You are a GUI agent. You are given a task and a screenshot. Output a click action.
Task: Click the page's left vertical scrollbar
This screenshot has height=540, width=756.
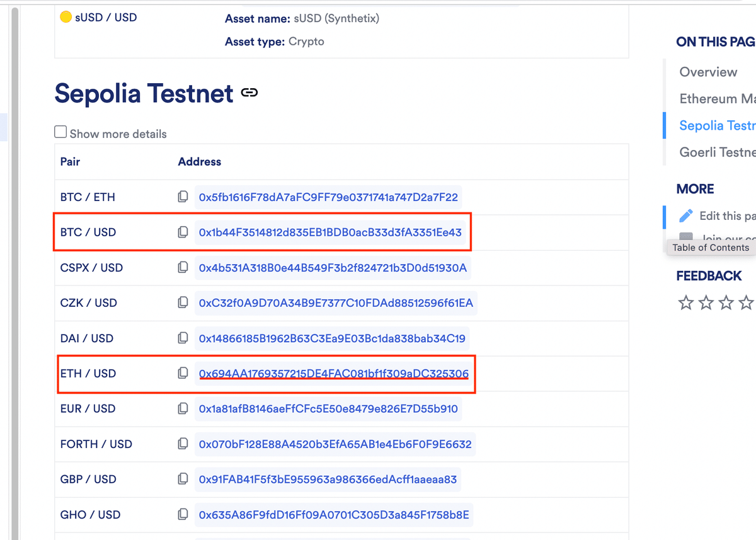click(x=15, y=271)
